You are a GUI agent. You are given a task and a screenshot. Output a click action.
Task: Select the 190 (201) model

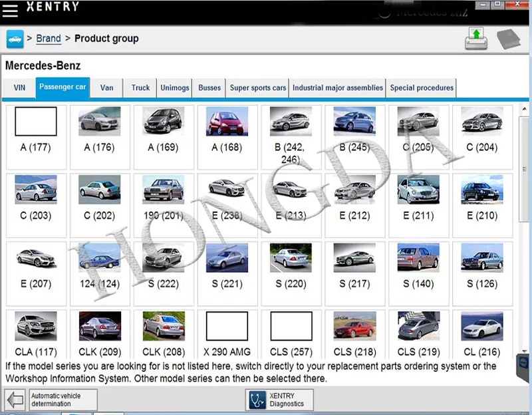click(x=164, y=206)
